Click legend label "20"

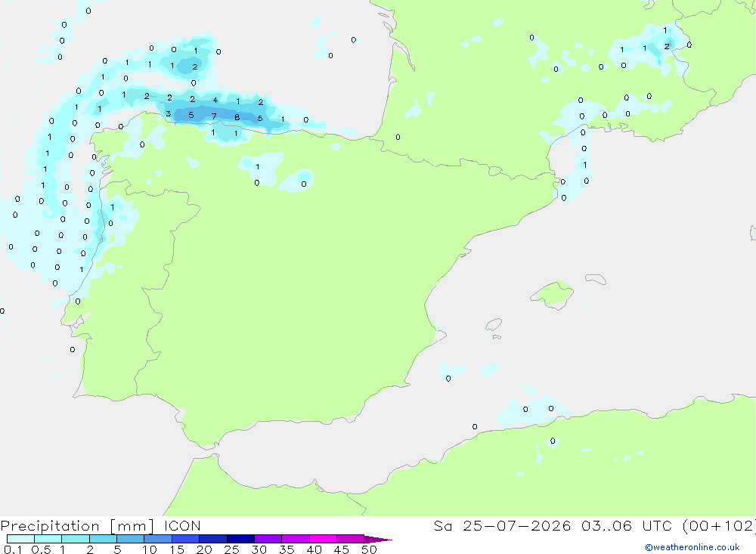click(x=204, y=549)
